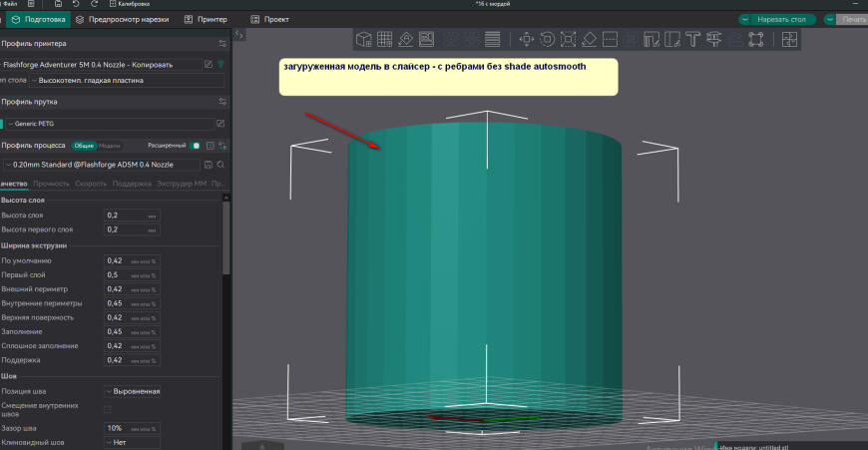Image resolution: width=868 pixels, height=450 pixels.
Task: Click the Add model cube icon
Action: coord(365,40)
